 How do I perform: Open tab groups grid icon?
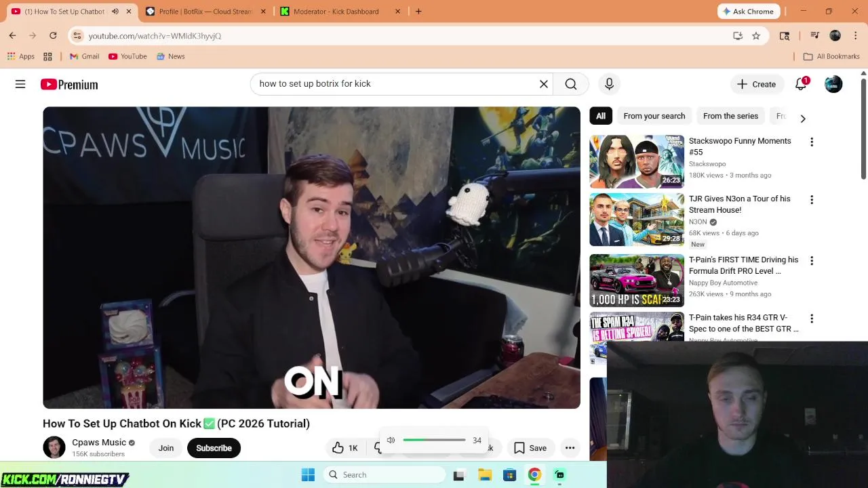pos(47,56)
